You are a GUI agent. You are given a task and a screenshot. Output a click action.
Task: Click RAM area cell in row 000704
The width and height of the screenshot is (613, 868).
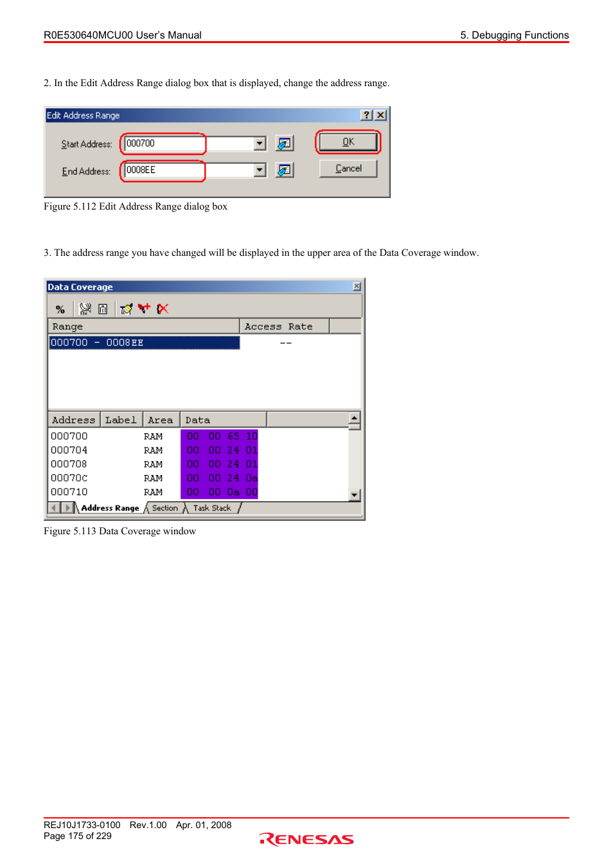click(153, 451)
